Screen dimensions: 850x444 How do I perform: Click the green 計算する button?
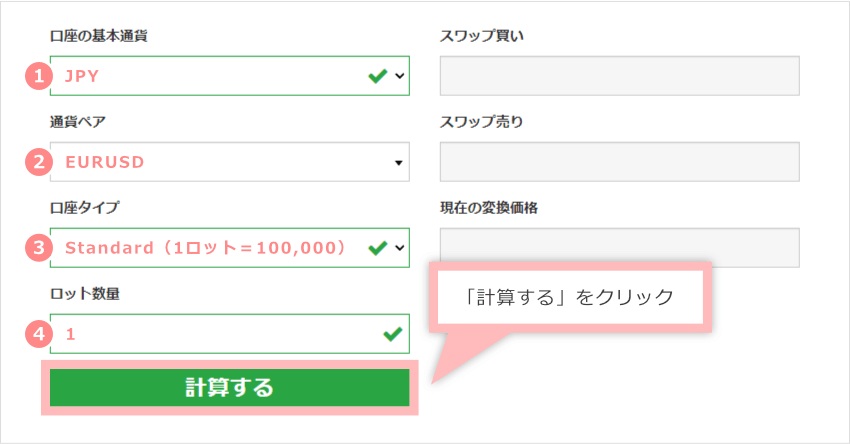pyautogui.click(x=229, y=388)
